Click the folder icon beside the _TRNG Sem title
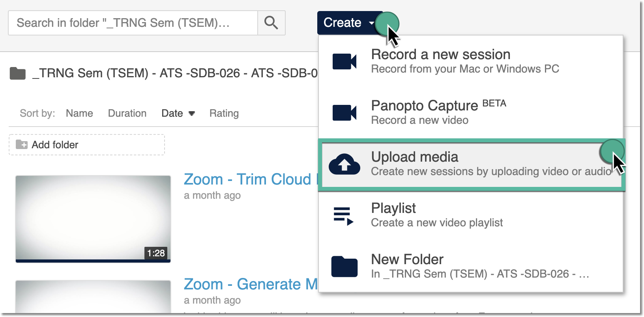This screenshot has width=644, height=317. click(x=18, y=73)
